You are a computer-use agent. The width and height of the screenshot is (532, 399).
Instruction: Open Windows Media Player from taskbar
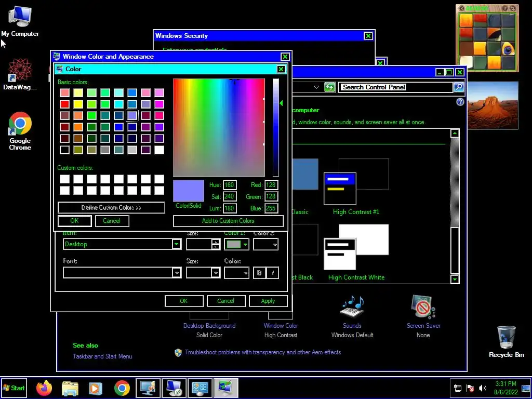tap(96, 388)
